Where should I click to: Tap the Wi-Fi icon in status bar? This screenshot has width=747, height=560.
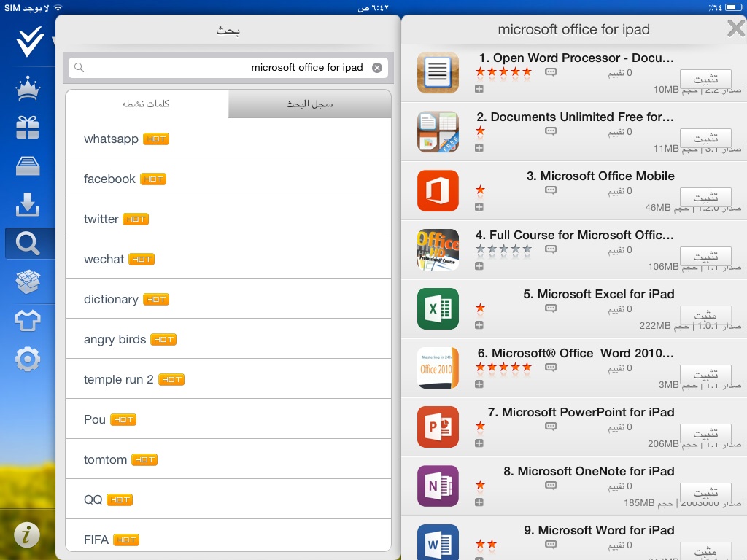(x=58, y=7)
